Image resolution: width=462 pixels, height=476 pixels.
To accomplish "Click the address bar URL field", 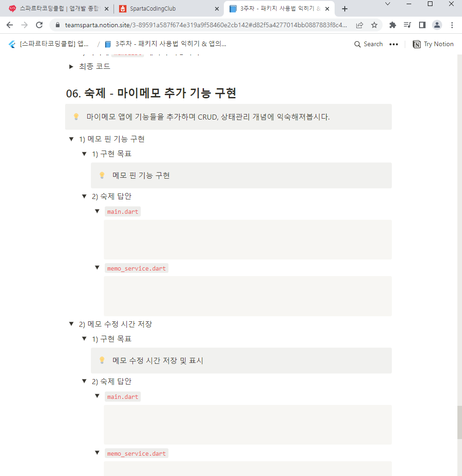I will [x=206, y=25].
